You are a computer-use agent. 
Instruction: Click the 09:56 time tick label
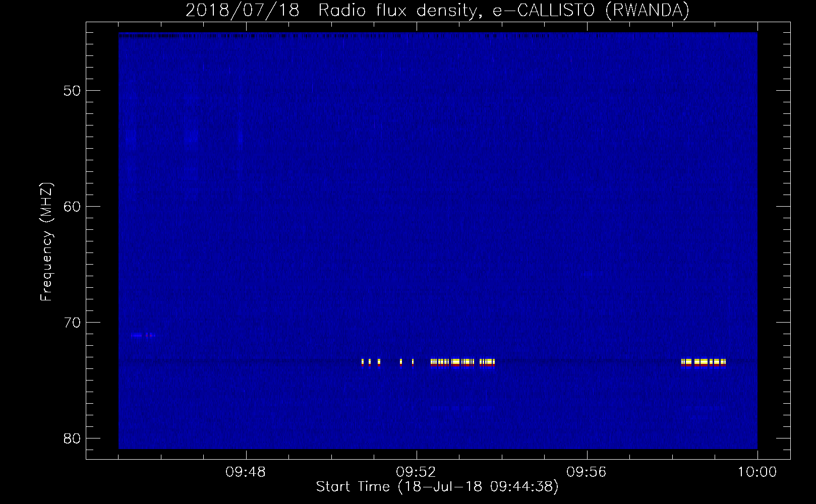[587, 472]
